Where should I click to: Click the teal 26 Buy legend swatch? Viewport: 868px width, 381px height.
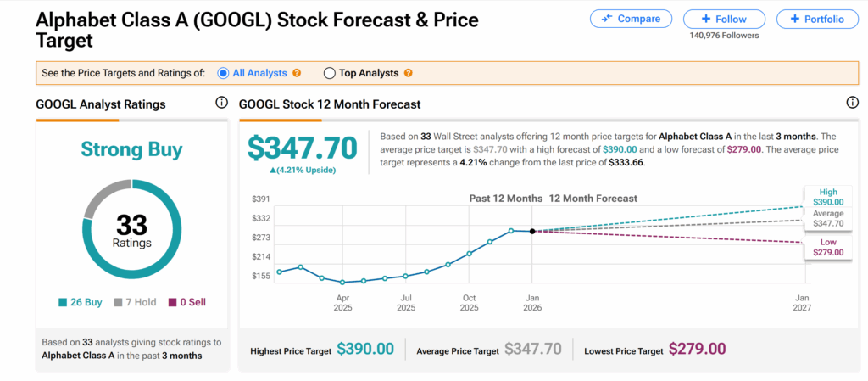(x=63, y=303)
